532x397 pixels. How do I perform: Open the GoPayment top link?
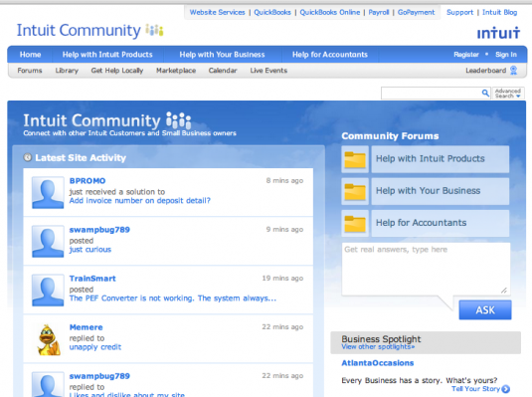tap(416, 13)
